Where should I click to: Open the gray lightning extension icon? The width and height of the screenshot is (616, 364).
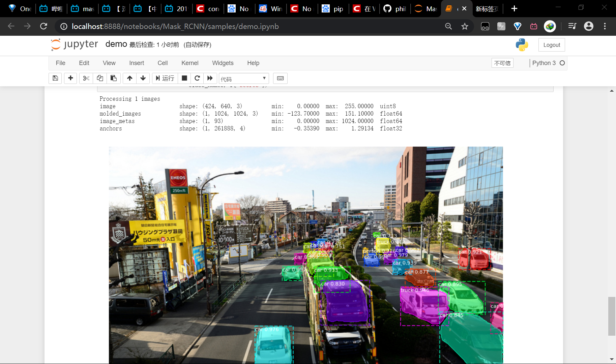point(501,26)
